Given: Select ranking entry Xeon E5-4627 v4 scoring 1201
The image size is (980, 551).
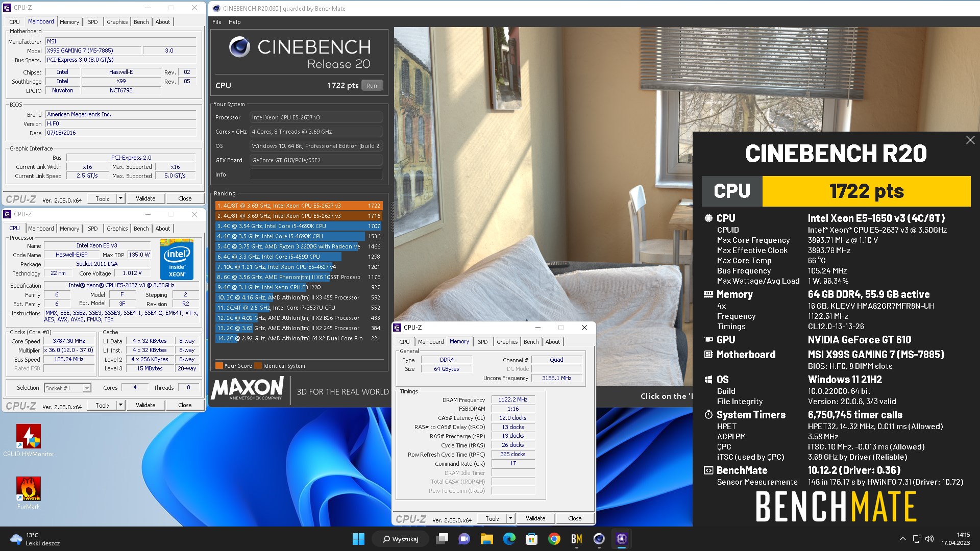Looking at the screenshot, I should [x=299, y=267].
